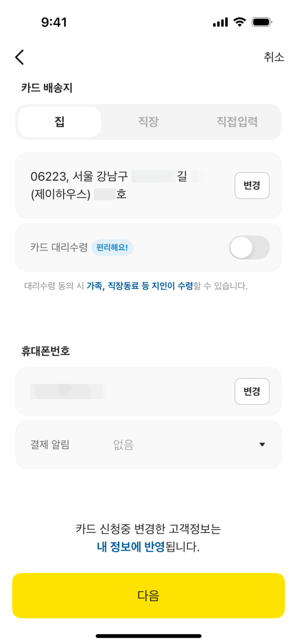The width and height of the screenshot is (297, 644).
Task: Tap the 편리해요! badge
Action: click(x=112, y=247)
